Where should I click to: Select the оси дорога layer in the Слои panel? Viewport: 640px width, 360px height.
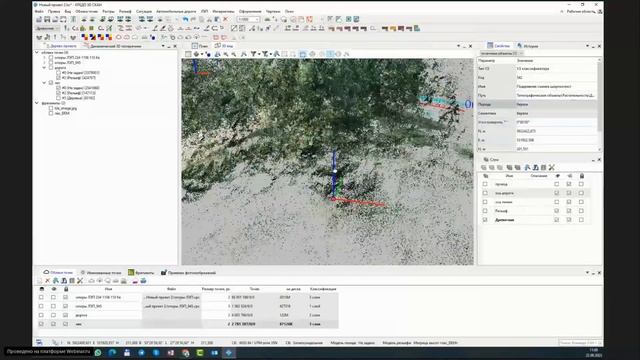pos(504,193)
